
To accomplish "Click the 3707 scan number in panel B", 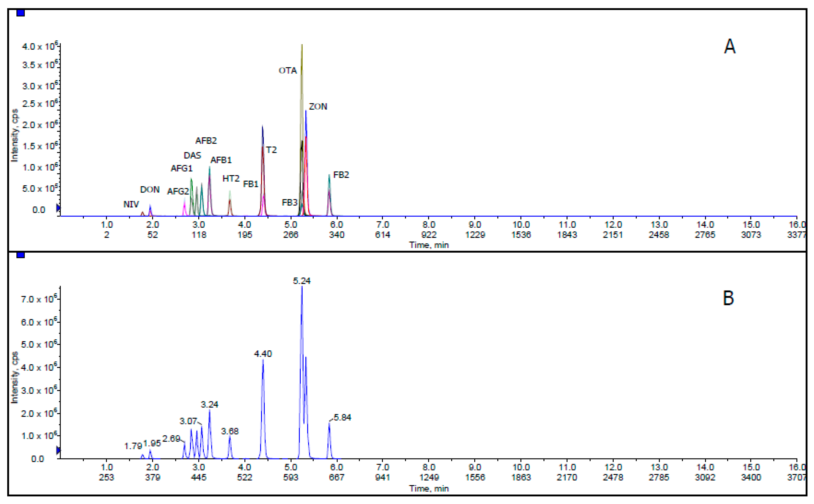I will [796, 477].
